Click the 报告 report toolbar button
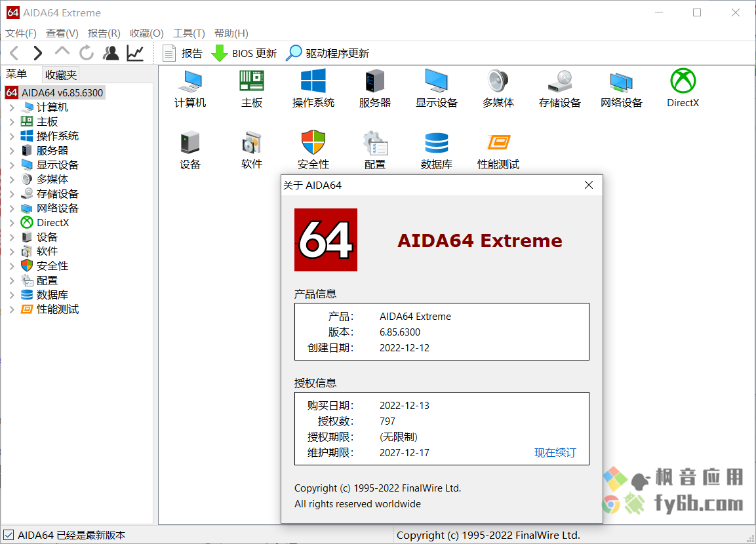The image size is (756, 544). (182, 53)
